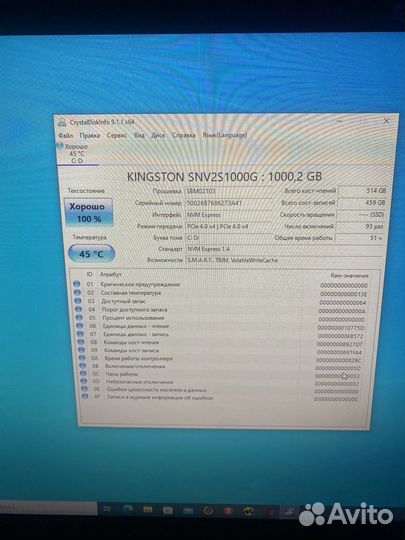The width and height of the screenshot is (405, 540).
Task: Click the status circle for attribute 0C
Action: (x=83, y=374)
